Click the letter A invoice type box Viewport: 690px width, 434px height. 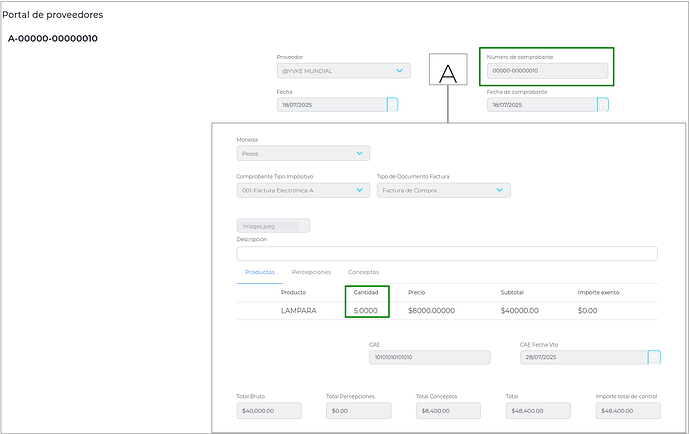[448, 73]
